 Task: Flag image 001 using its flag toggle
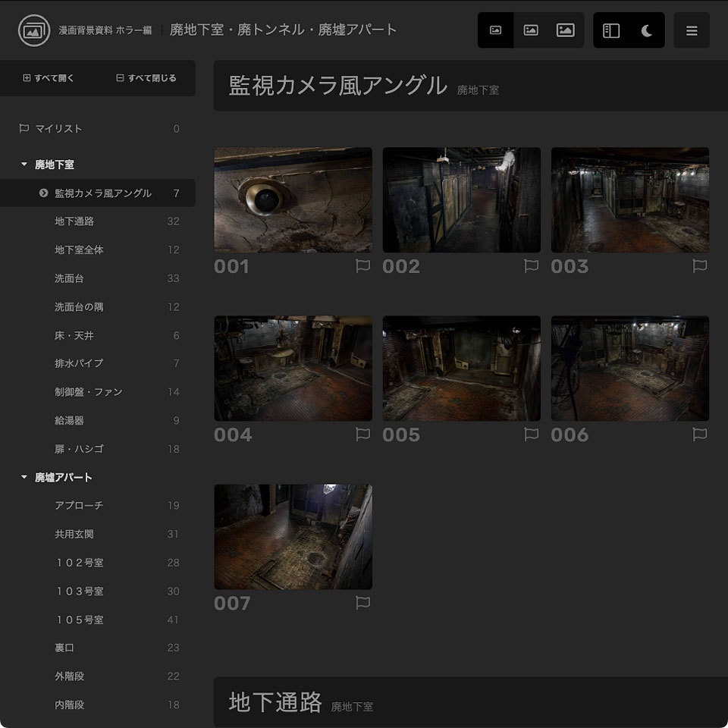pos(363,266)
